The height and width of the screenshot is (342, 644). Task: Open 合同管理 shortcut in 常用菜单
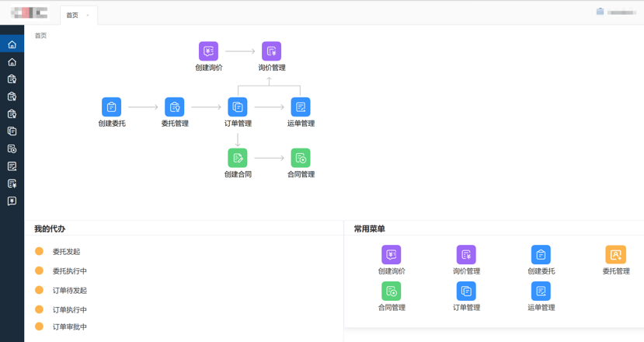(392, 291)
